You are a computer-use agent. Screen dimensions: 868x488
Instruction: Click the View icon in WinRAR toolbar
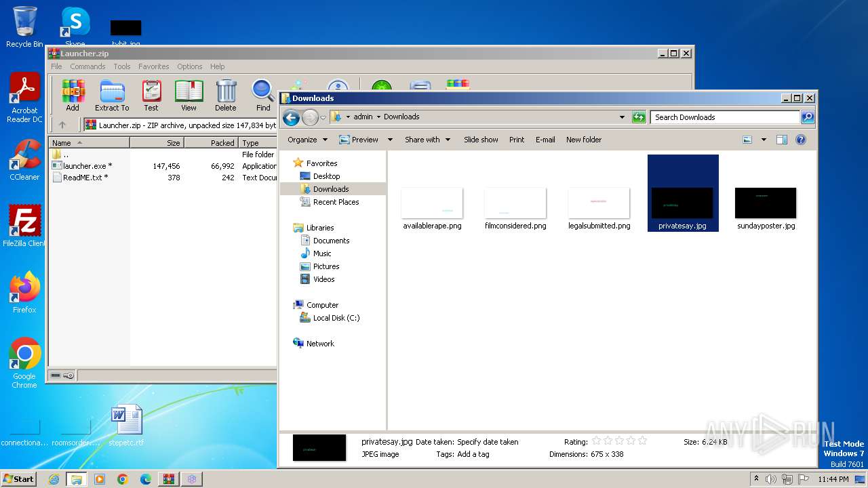(x=189, y=95)
